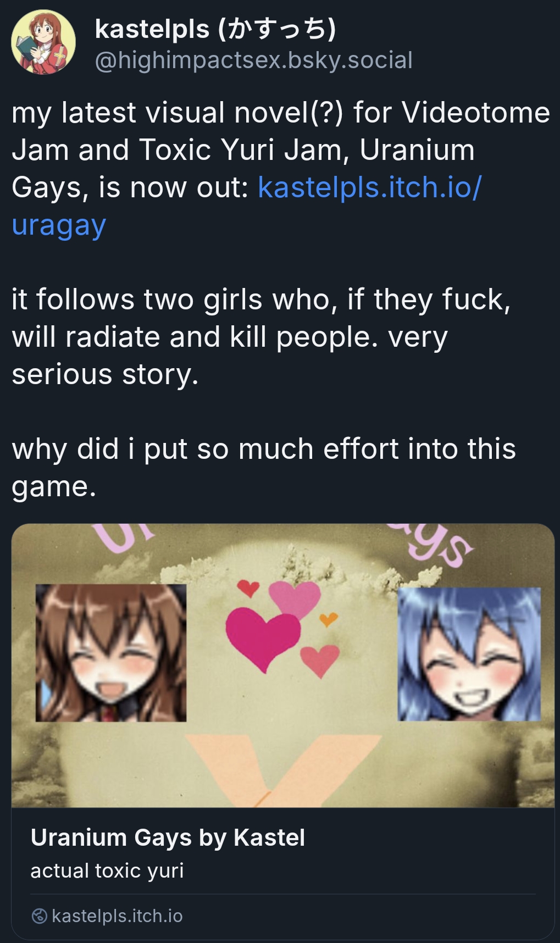
Task: Click the 'actual toxic yuri' description
Action: tap(107, 870)
